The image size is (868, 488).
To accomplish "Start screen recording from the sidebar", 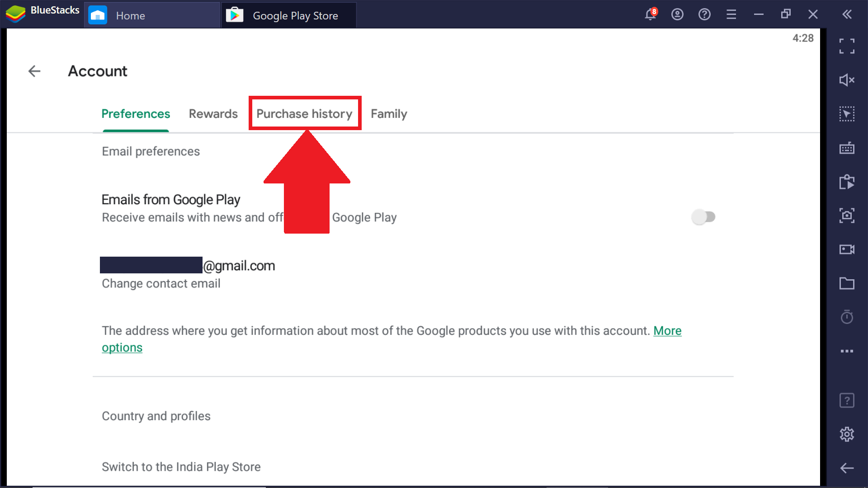I will 847,249.
